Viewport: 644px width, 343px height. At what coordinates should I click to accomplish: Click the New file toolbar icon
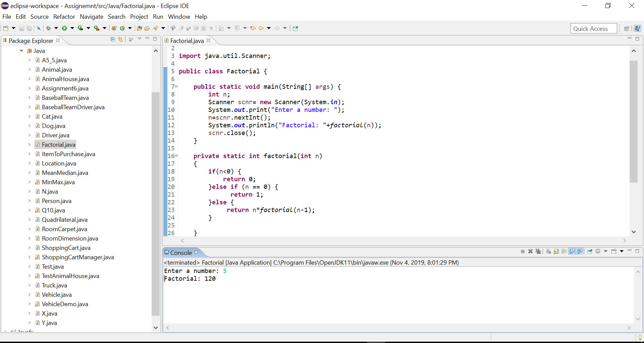pos(6,28)
